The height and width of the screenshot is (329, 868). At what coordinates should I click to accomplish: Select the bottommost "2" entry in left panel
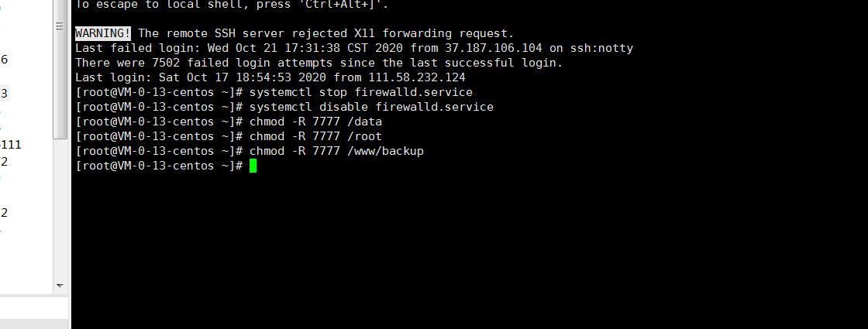(5, 213)
